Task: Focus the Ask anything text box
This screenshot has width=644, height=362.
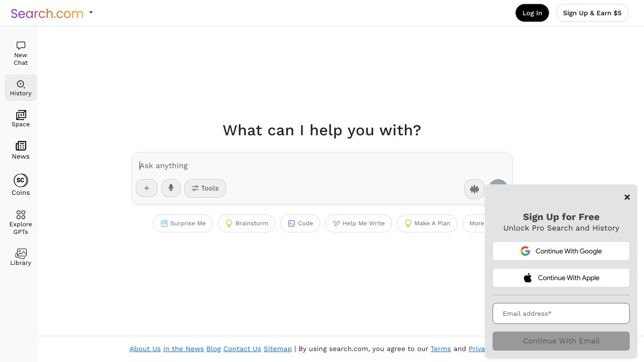Action: pos(322,166)
